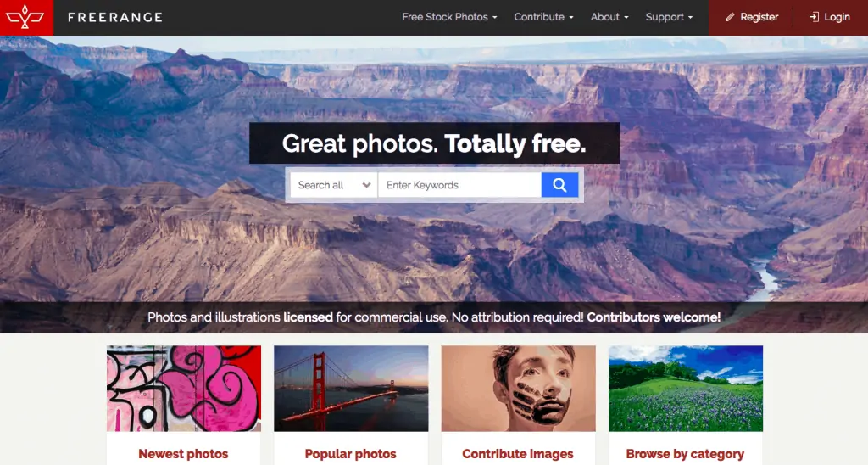Open the Golden Gate Bridge thumbnail
The image size is (868, 465).
pyautogui.click(x=351, y=389)
